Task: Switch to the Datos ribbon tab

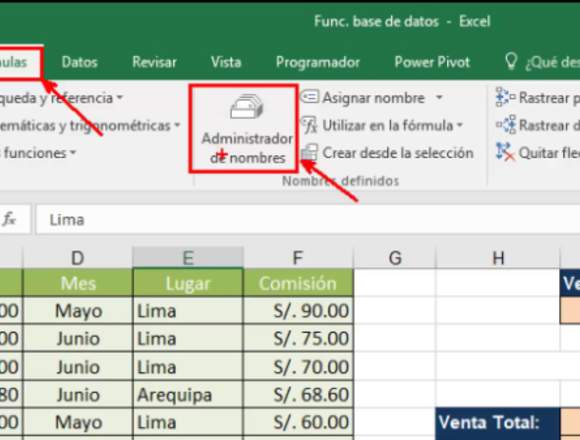Action: [80, 62]
